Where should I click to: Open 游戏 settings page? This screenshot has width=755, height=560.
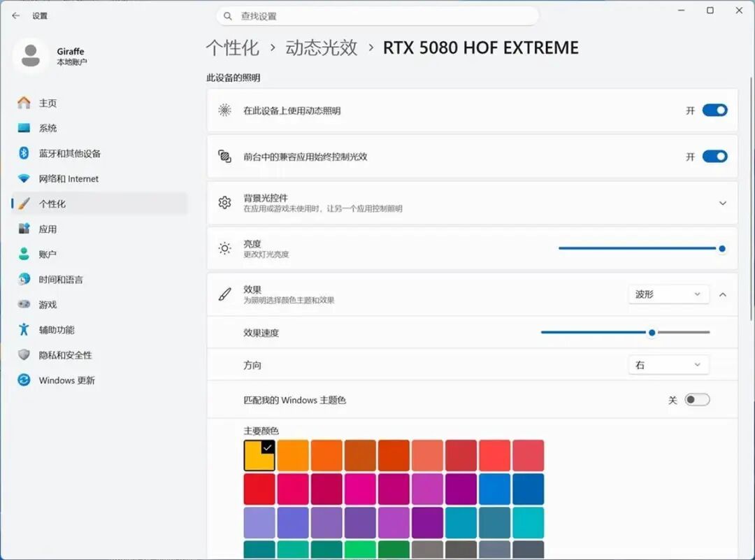[x=99, y=304]
